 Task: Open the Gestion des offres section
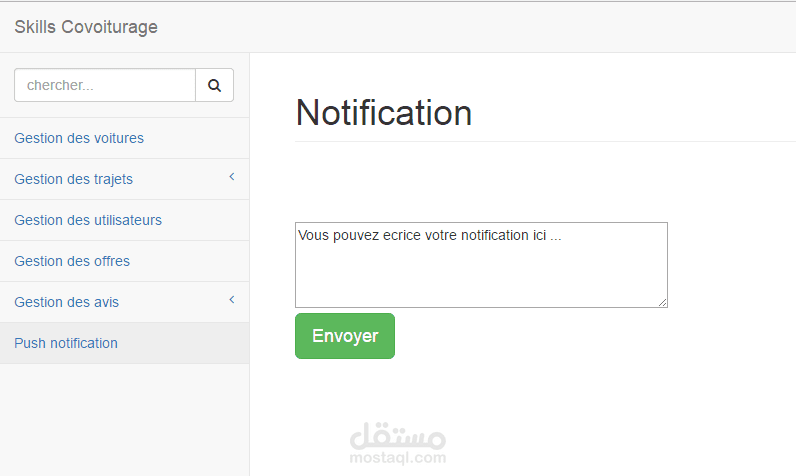tap(72, 261)
